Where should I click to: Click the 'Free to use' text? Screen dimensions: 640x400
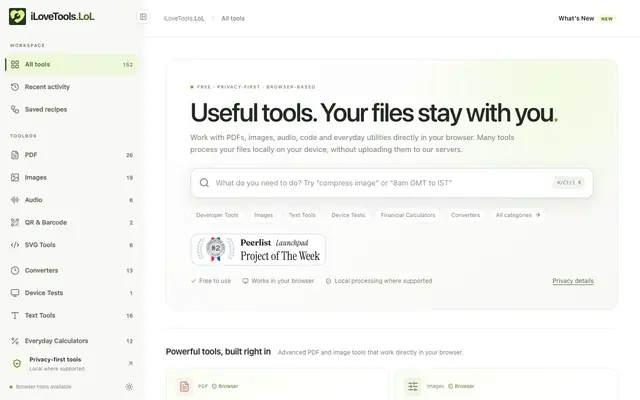(215, 281)
